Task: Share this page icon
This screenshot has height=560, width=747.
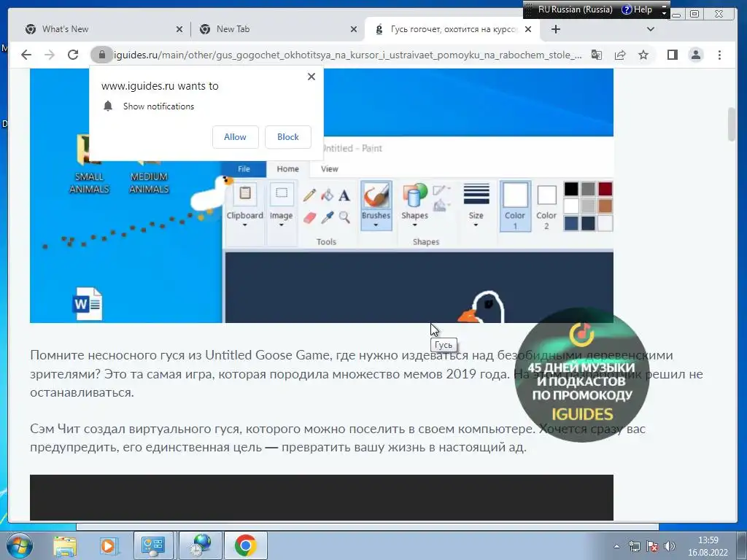Action: [x=620, y=55]
